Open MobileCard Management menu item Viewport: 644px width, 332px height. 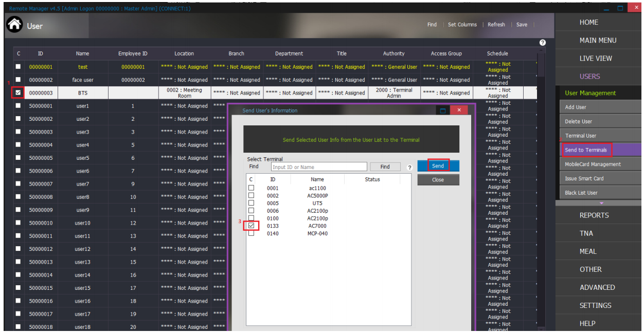point(593,164)
